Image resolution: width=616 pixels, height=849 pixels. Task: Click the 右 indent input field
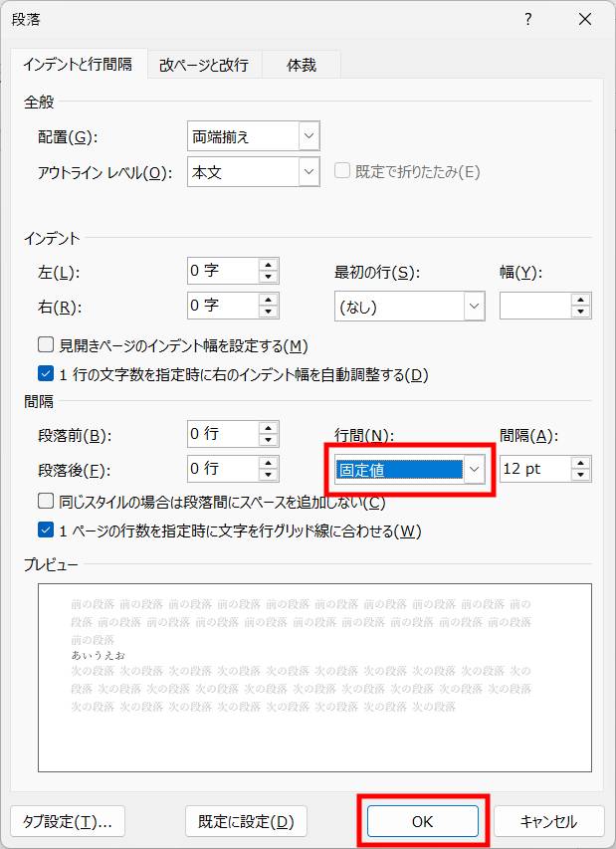click(x=223, y=306)
